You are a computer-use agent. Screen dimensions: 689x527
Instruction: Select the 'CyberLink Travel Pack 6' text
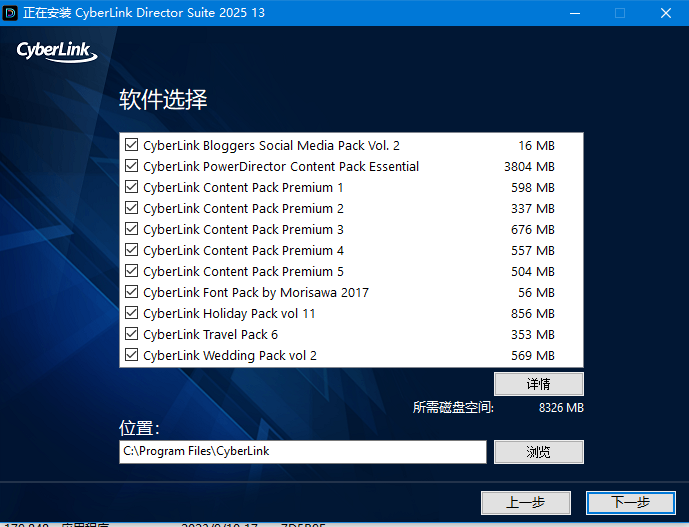tap(210, 334)
